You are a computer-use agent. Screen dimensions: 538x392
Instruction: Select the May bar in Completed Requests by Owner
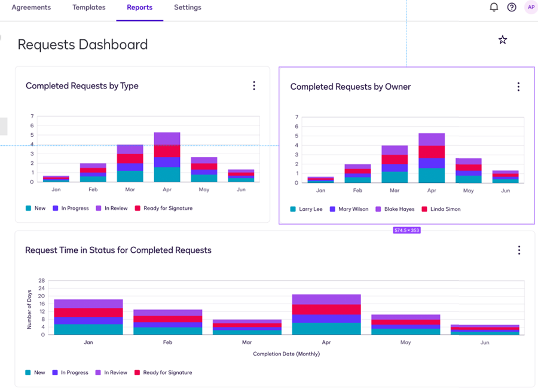[x=469, y=170]
